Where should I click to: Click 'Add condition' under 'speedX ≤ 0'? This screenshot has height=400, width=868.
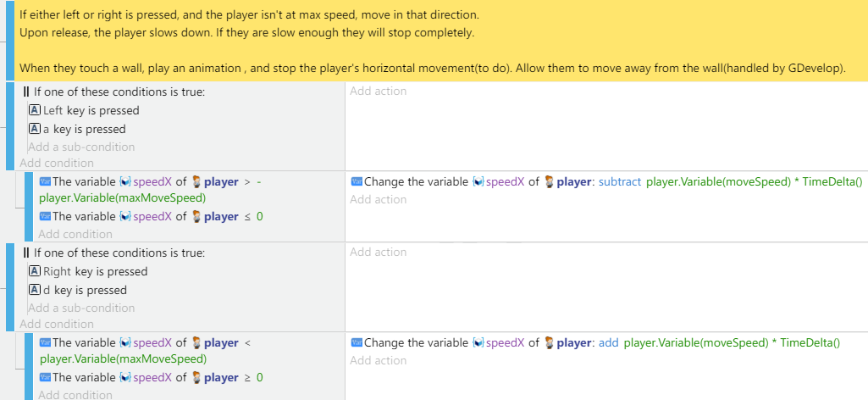tap(75, 235)
